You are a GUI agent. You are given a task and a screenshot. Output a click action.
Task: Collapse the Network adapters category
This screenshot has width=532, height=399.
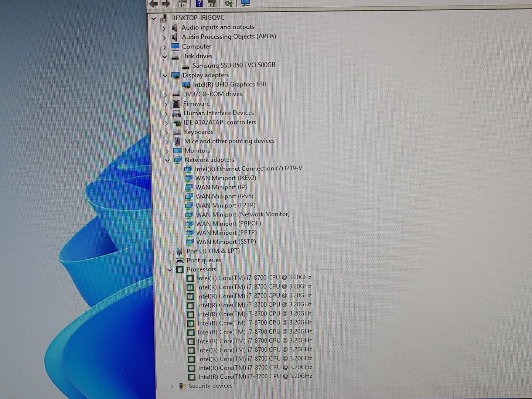tap(167, 160)
